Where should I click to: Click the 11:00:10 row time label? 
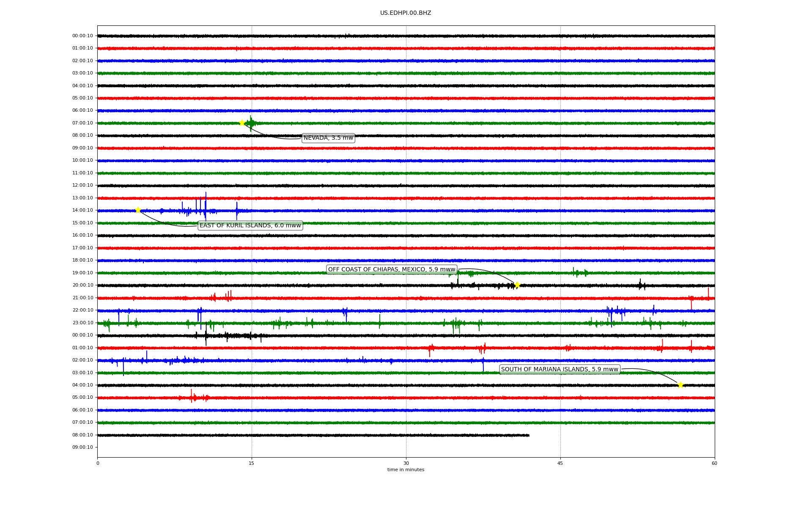(x=82, y=173)
